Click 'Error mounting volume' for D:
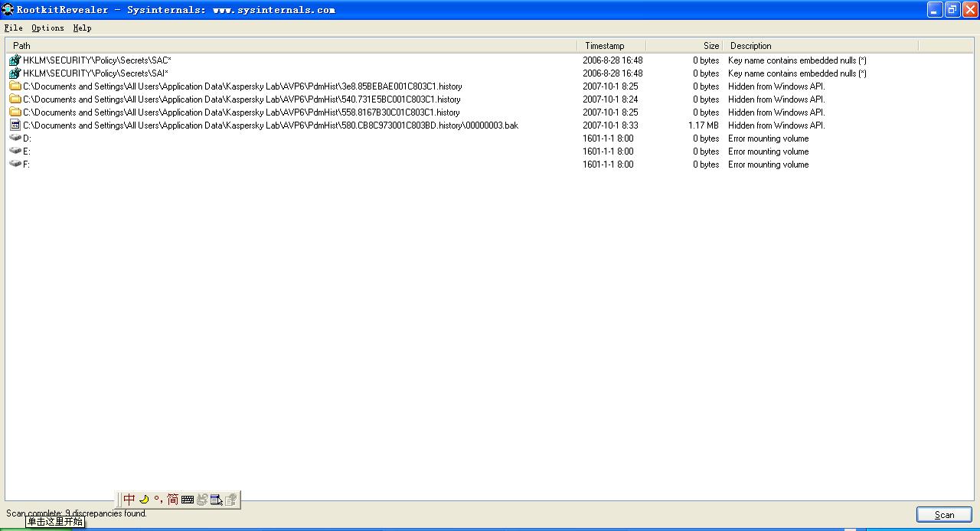Viewport: 980px width, 531px height. [x=768, y=138]
